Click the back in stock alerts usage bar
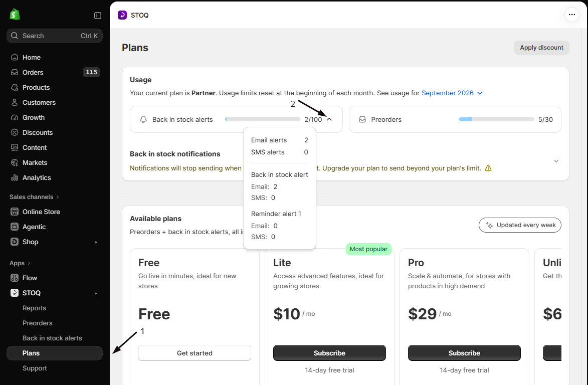This screenshot has height=385, width=588. 263,120
